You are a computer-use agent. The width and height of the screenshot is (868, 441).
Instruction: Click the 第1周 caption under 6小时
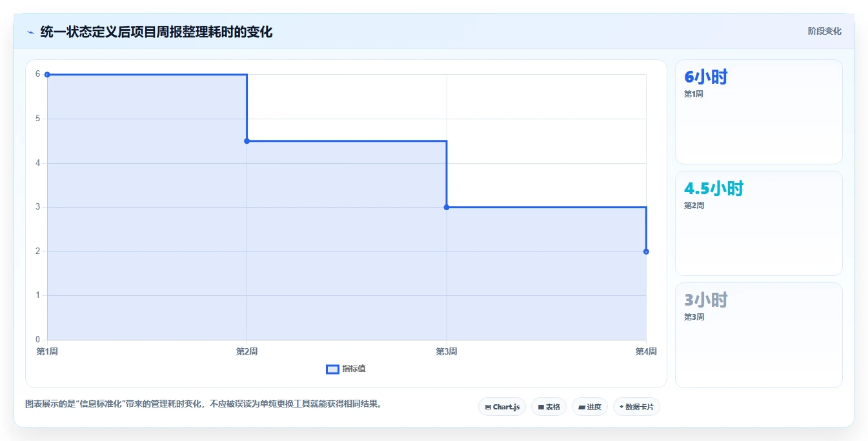click(694, 94)
